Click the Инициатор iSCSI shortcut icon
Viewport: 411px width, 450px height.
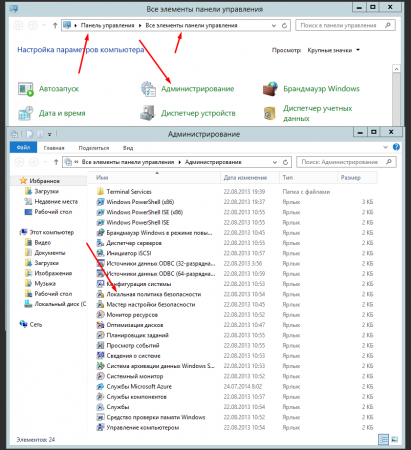click(100, 253)
